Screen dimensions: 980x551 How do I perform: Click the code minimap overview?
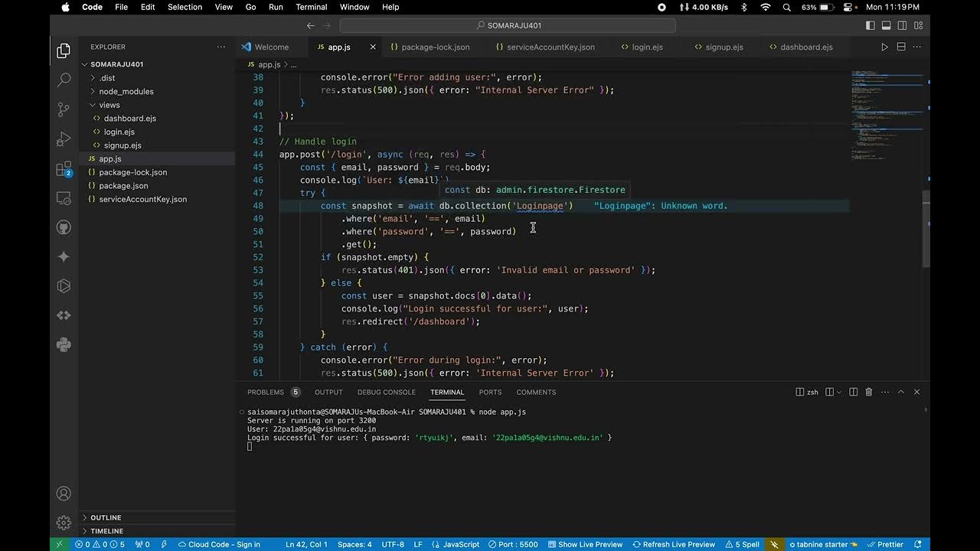[887, 115]
